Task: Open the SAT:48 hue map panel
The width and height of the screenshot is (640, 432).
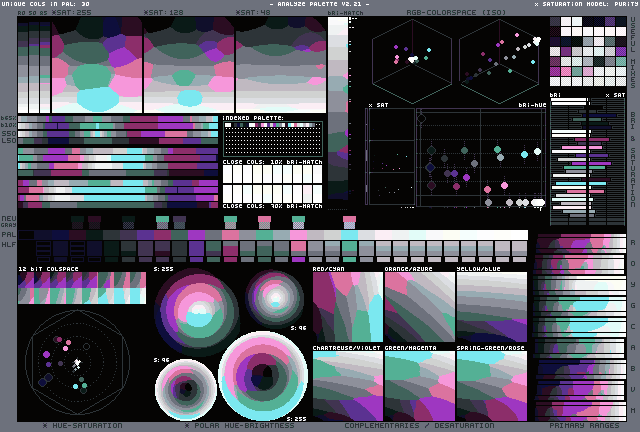Action: [280, 65]
